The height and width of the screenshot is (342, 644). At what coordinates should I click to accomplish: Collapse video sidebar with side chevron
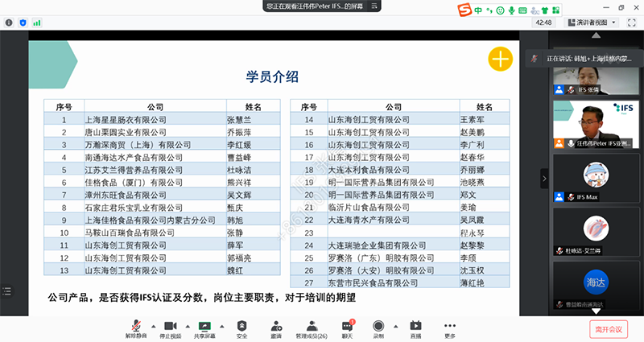coord(544,179)
